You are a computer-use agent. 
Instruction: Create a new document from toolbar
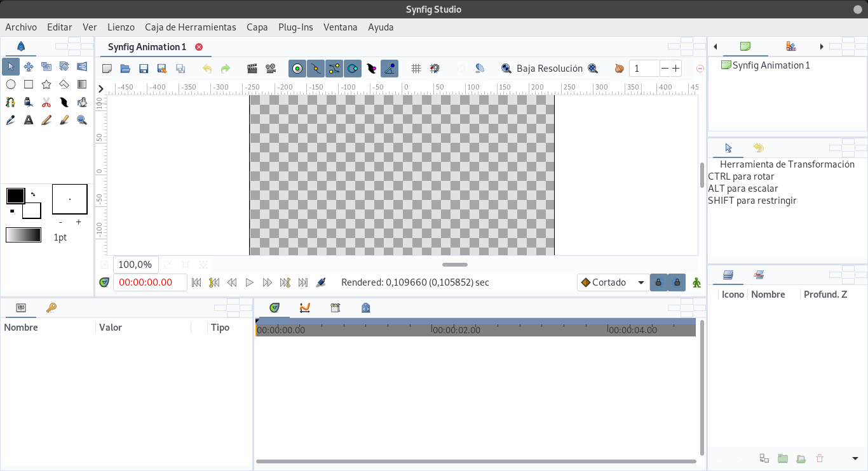point(107,69)
